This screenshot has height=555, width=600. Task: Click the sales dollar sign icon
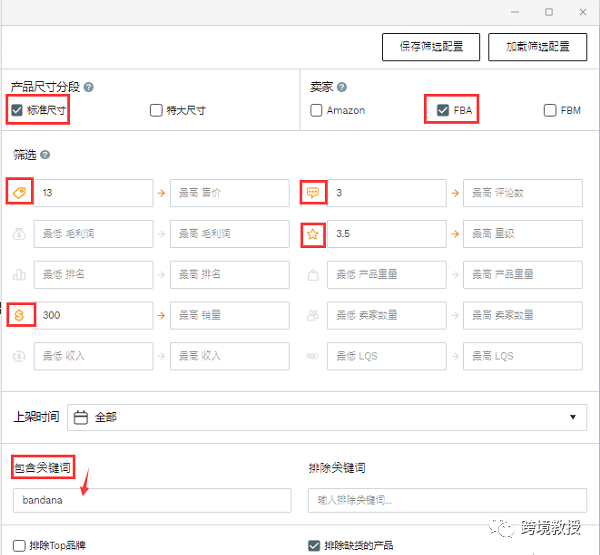(19, 315)
